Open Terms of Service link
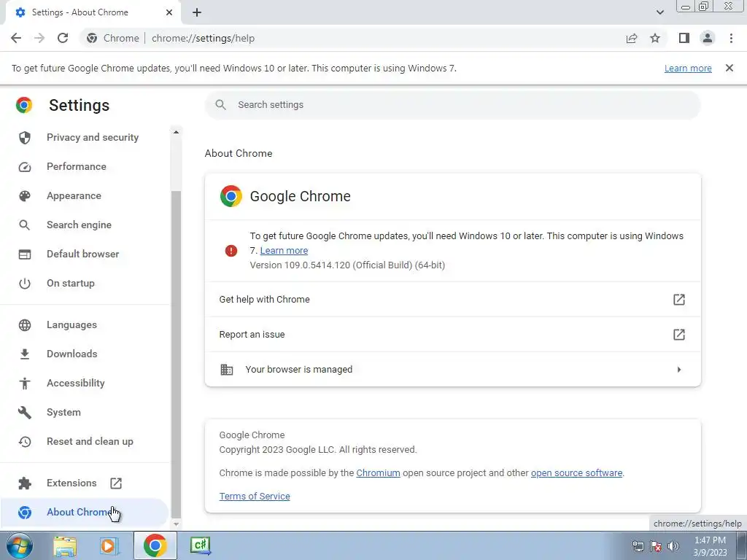The image size is (747, 560). click(255, 496)
